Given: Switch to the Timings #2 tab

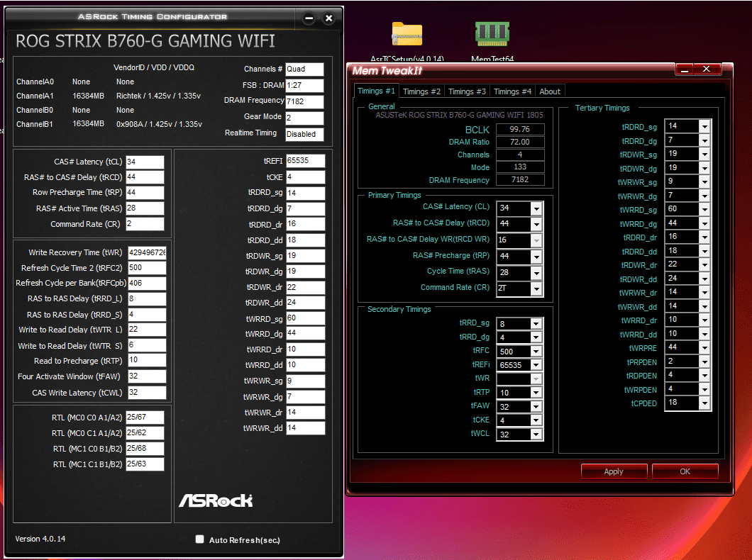Looking at the screenshot, I should pos(421,91).
